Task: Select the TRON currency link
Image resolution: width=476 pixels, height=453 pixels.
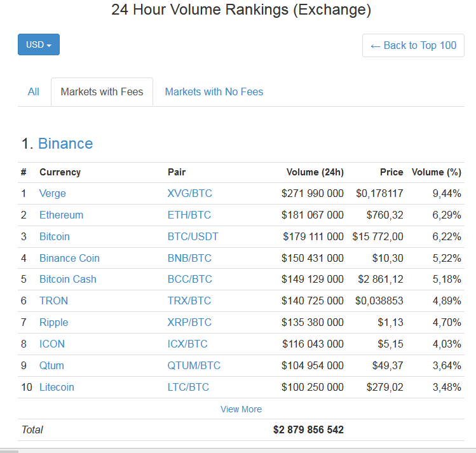Action: [53, 301]
